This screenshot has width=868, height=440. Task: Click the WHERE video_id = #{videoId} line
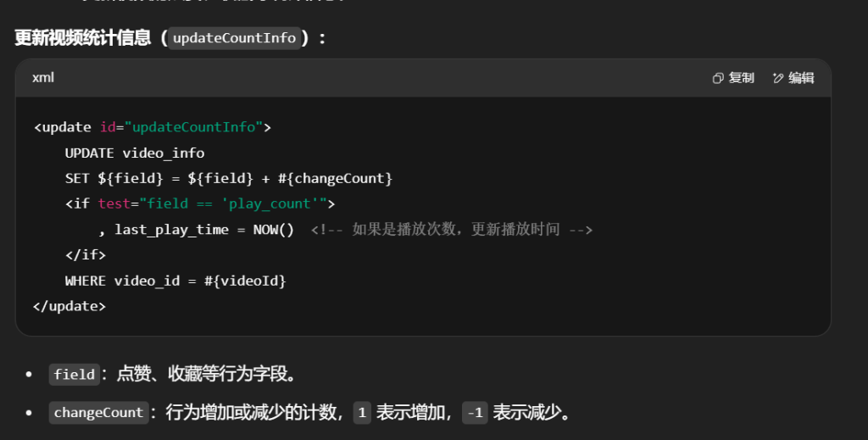pyautogui.click(x=175, y=281)
